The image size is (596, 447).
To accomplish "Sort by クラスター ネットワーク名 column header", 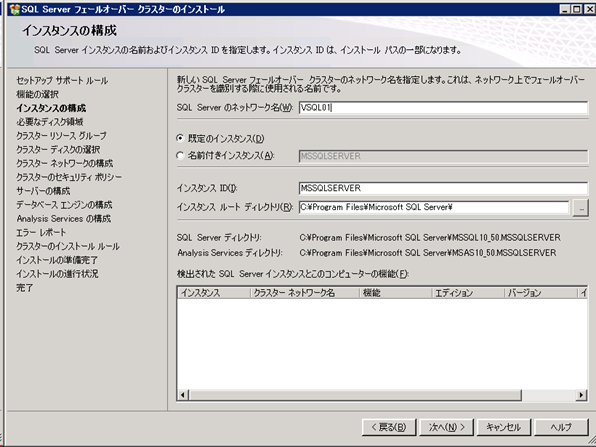I will point(305,293).
